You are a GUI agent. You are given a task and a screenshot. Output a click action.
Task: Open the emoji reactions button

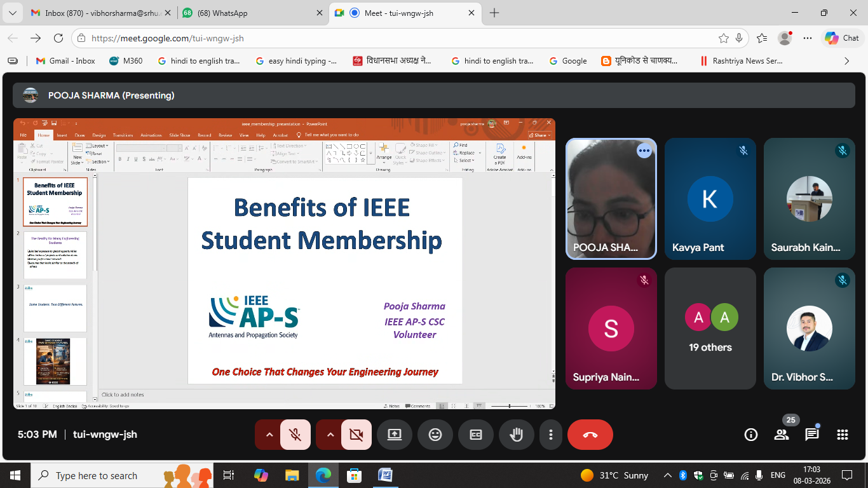point(435,435)
